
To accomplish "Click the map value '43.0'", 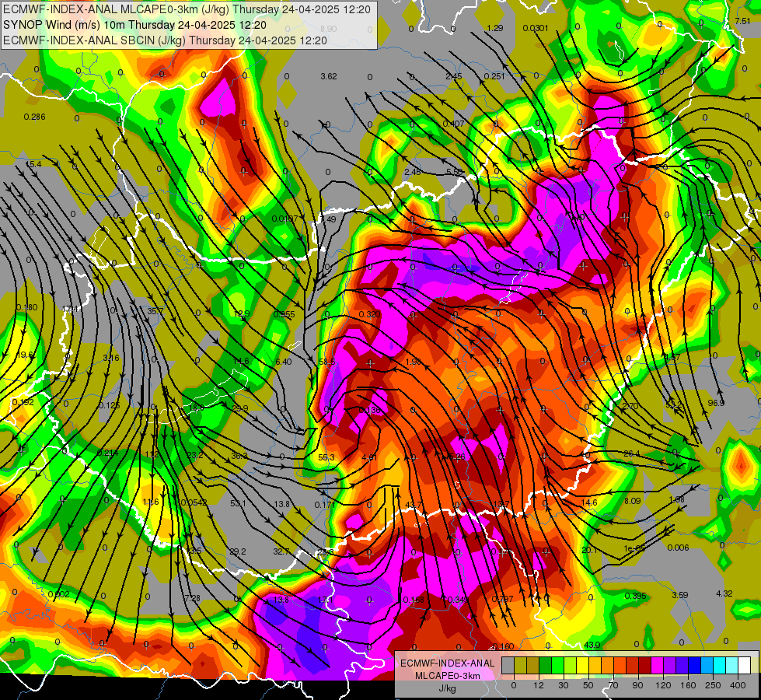I will [x=592, y=645].
